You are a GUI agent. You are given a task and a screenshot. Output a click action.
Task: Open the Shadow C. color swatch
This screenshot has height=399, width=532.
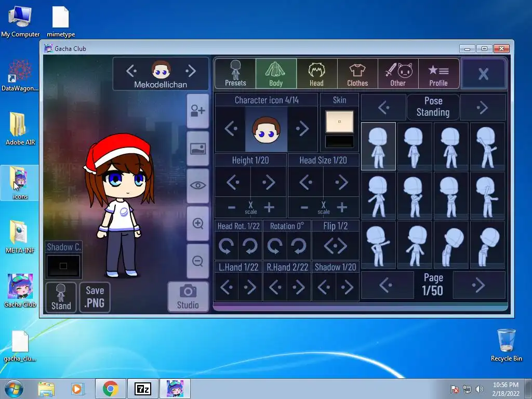(63, 266)
